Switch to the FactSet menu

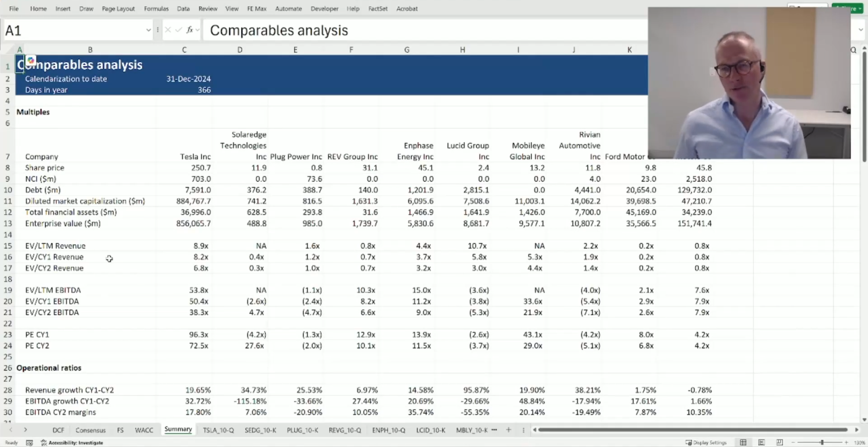378,8
